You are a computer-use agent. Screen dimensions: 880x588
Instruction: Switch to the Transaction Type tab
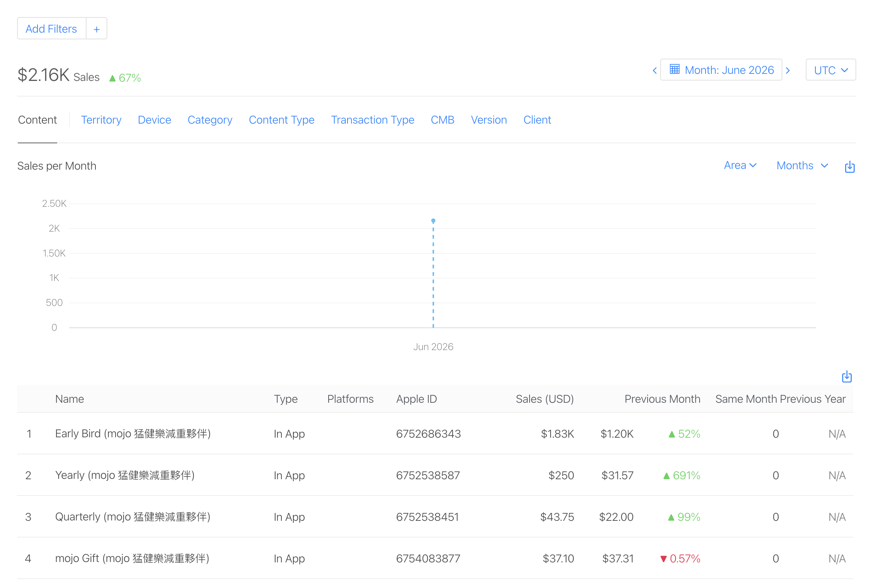tap(372, 120)
